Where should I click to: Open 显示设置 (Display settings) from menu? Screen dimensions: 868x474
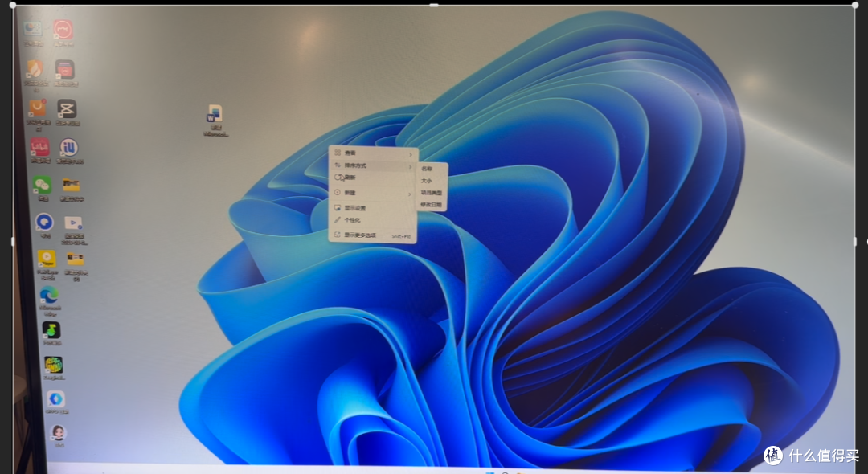pyautogui.click(x=373, y=208)
